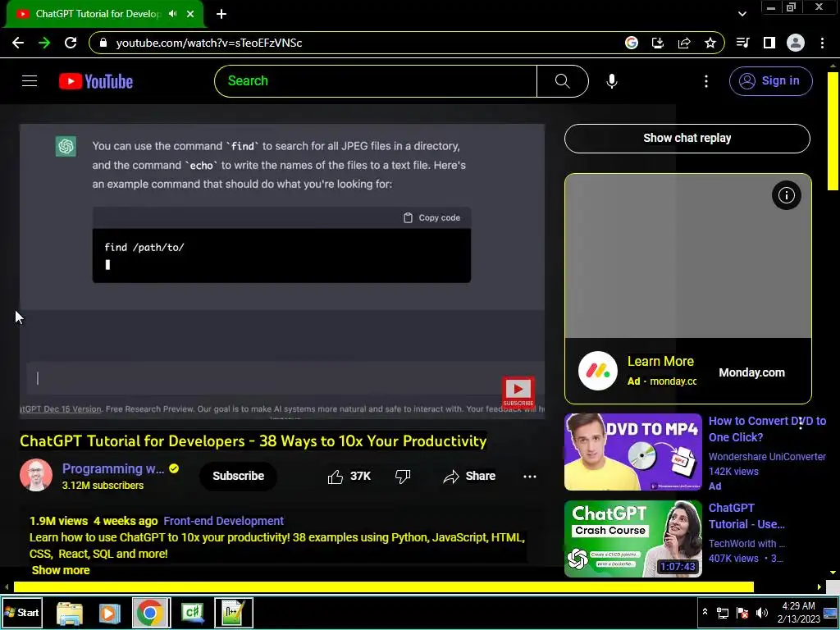
Task: Click the yellow vertical scrollbar thumb
Action: click(833, 130)
